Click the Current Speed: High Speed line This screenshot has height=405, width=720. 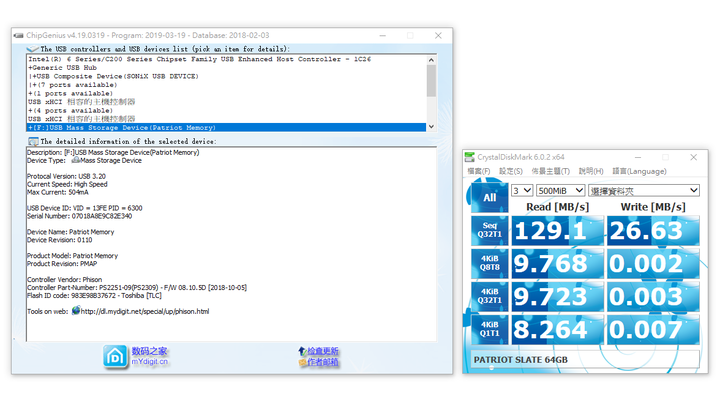[67, 184]
